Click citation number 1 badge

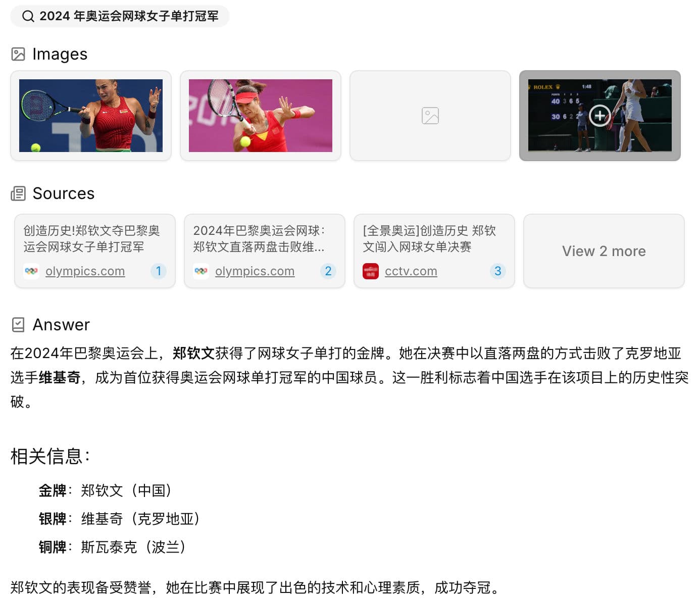click(158, 271)
